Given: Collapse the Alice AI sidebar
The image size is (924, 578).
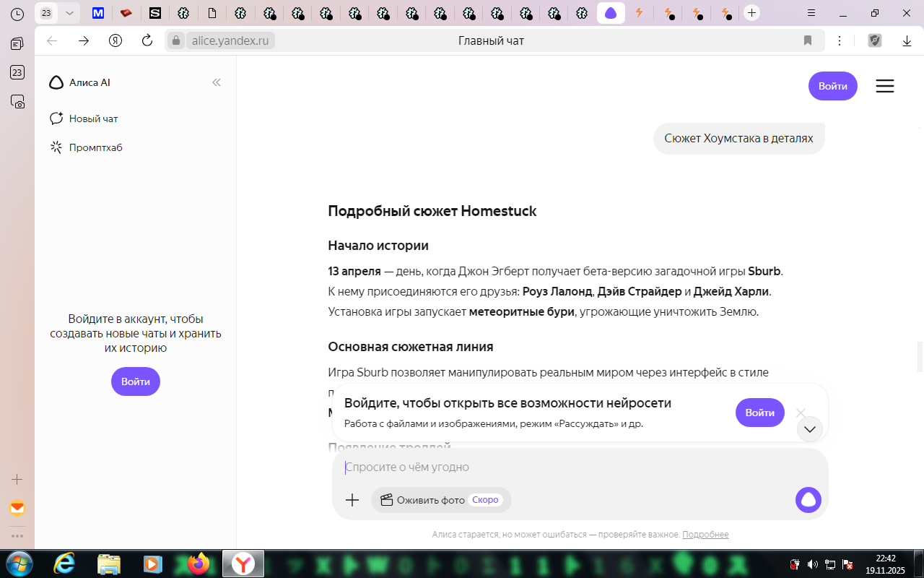Looking at the screenshot, I should (x=216, y=82).
